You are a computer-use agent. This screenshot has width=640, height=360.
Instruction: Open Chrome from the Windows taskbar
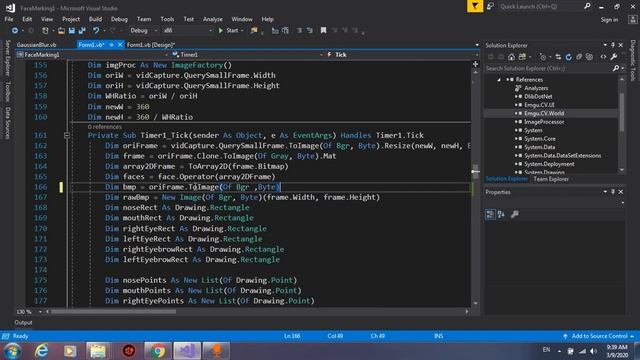tap(158, 351)
